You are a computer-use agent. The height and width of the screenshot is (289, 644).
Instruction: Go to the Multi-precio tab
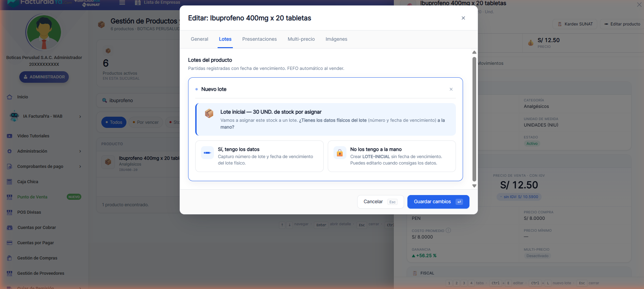pos(301,39)
